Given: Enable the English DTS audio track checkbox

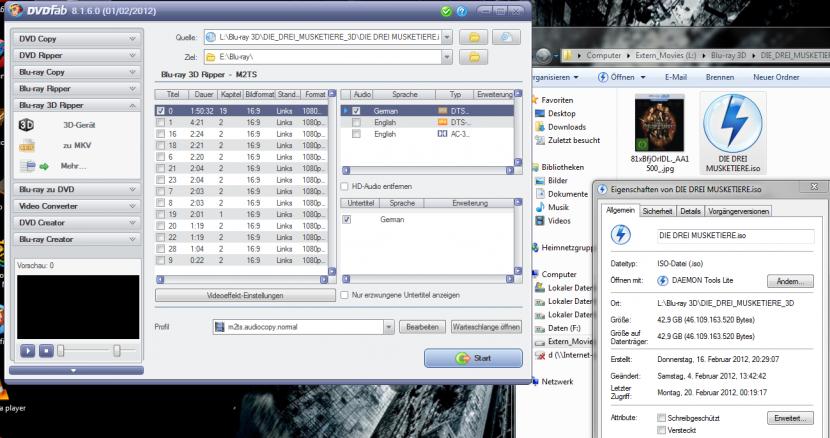Looking at the screenshot, I should point(356,122).
